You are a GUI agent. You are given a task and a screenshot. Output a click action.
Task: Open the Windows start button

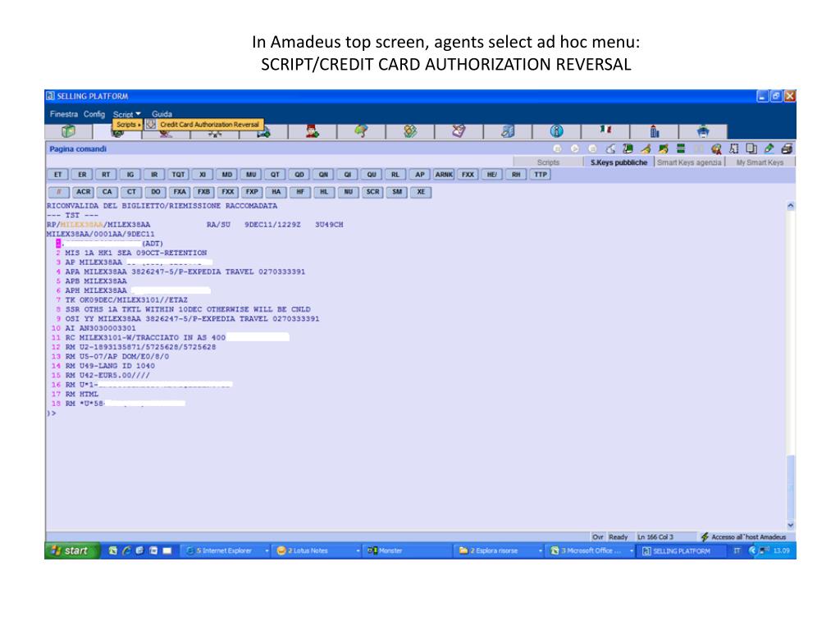pos(72,550)
